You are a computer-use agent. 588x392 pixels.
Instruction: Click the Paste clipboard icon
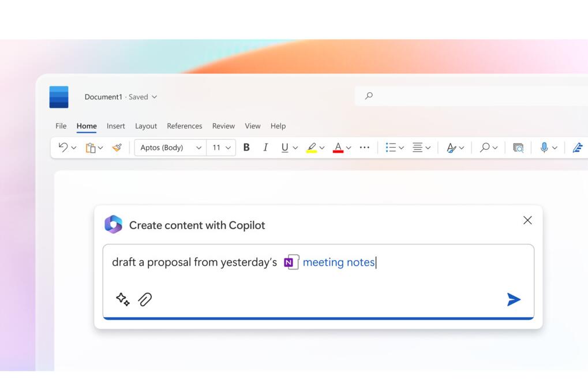coord(91,148)
